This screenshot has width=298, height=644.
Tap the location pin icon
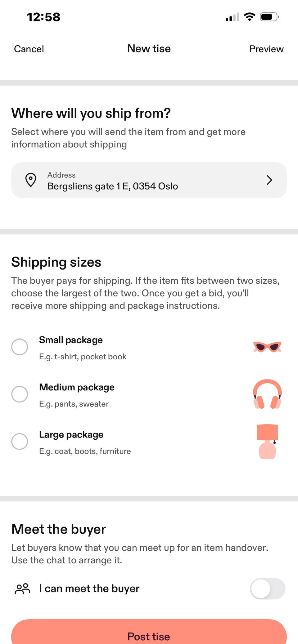pos(31,180)
